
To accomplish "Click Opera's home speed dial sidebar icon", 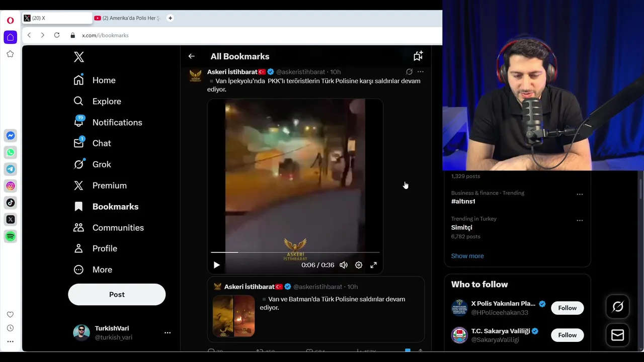I will coord(10,37).
